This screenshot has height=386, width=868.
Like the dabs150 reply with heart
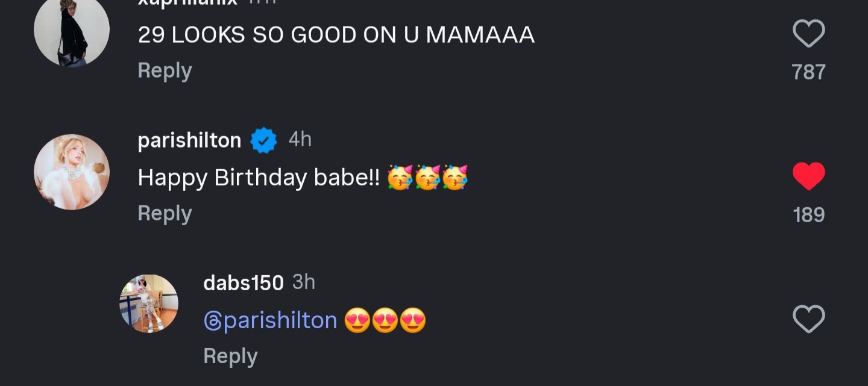click(808, 319)
